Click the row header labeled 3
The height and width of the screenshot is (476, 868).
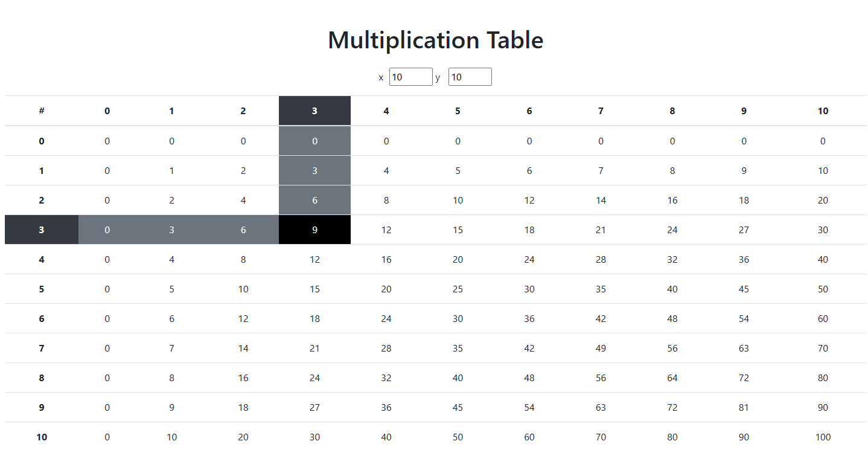41,230
